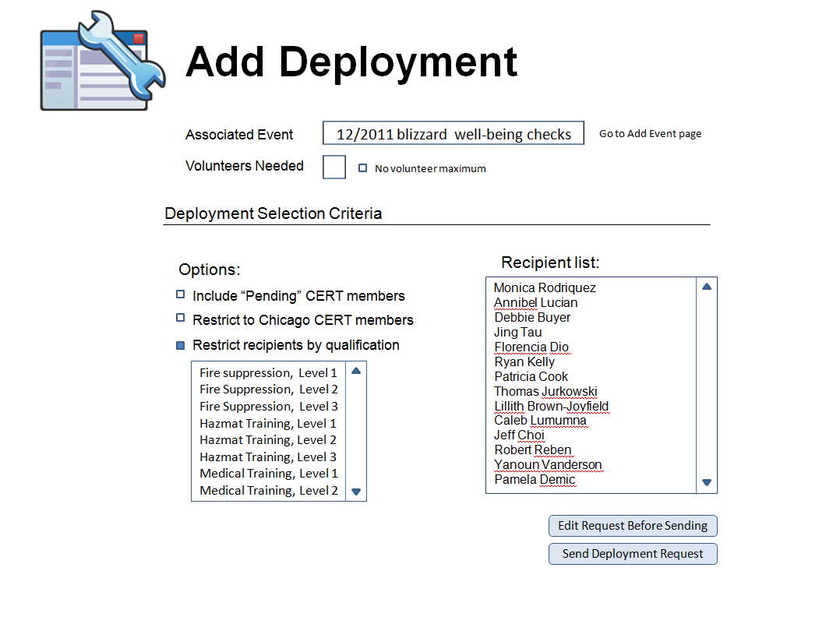Select recipient Lillith Brown-Joyfield
This screenshot has width=840, height=631.
tap(551, 407)
